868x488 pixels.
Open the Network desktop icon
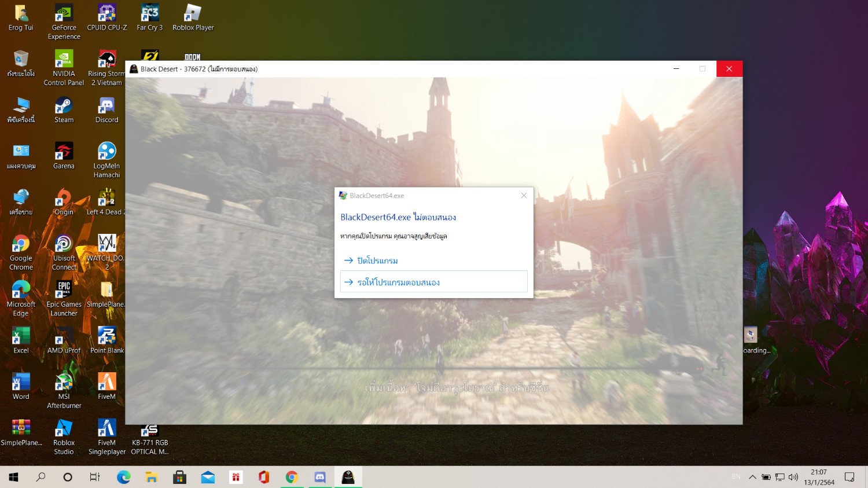click(21, 202)
